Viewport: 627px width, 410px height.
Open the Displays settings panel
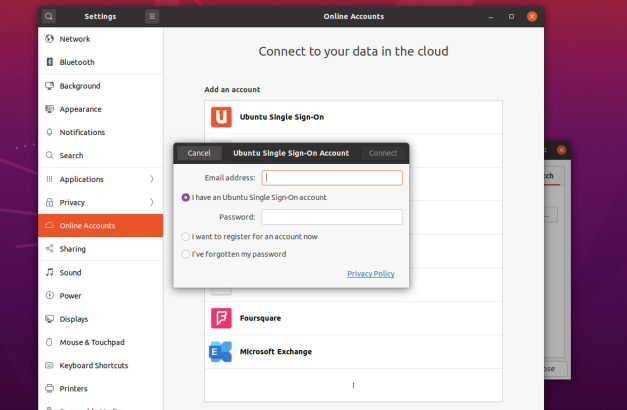point(73,319)
